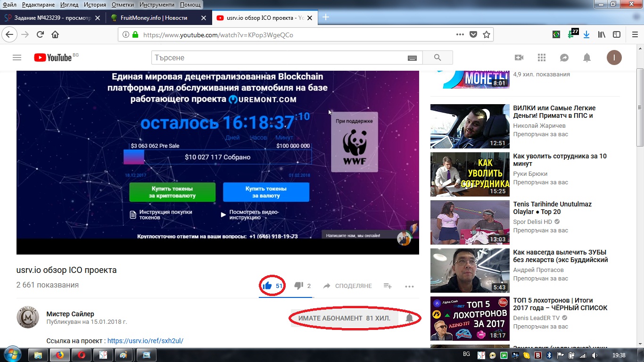Click Мистер Сайлер channel avatar

tap(28, 317)
